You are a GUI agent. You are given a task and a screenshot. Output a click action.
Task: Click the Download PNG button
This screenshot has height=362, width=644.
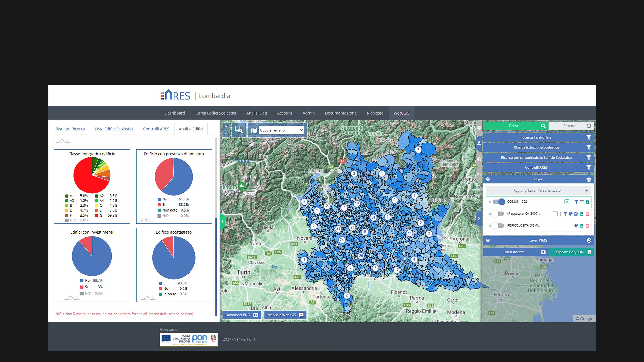click(241, 315)
